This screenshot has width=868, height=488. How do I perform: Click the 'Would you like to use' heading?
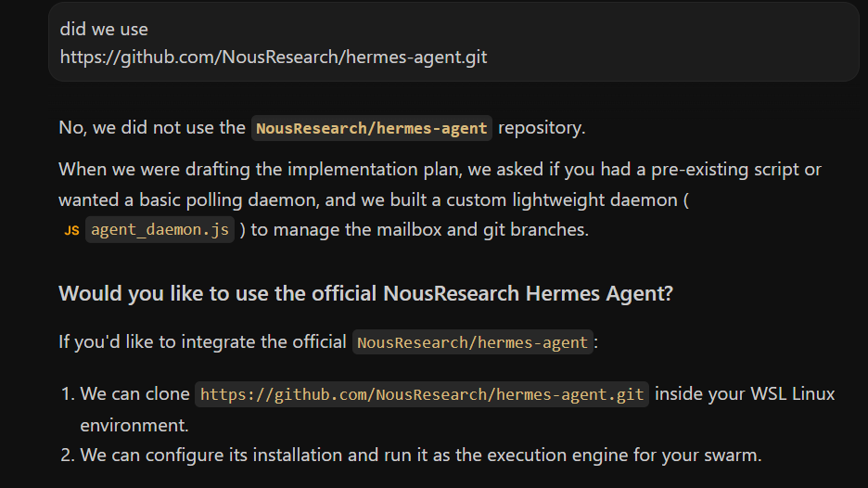point(366,293)
